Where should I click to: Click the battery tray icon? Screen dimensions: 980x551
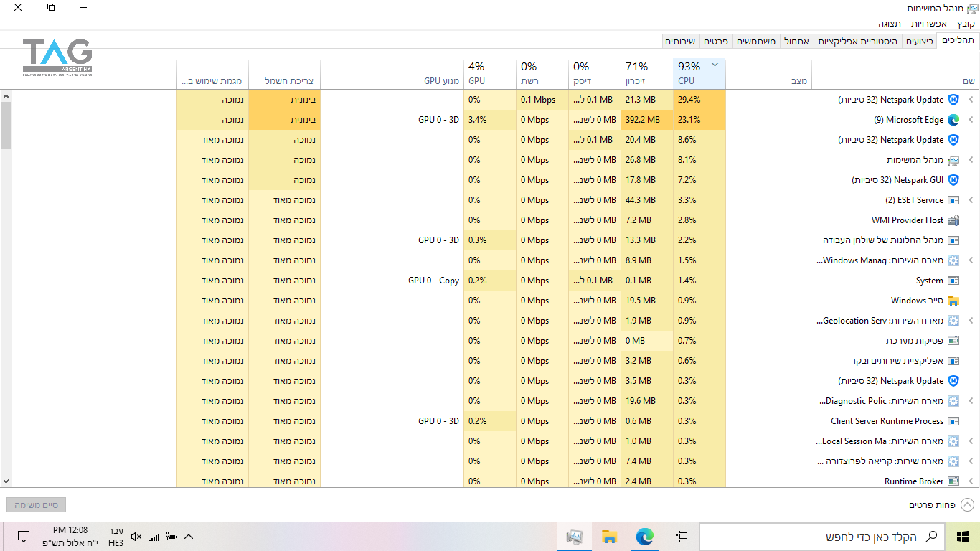pos(171,536)
